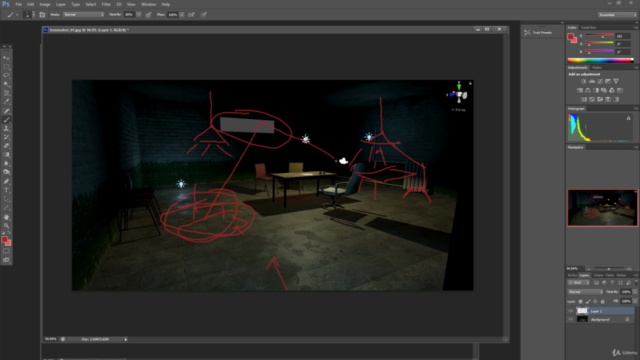Open the brush Opacity slider arrow
640x360 pixels.
(x=139, y=15)
